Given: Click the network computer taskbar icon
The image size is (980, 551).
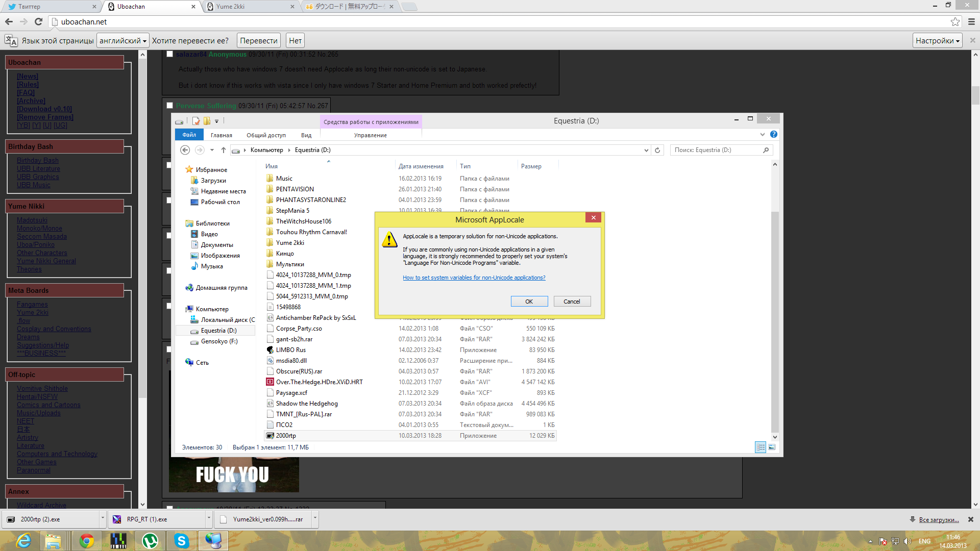Looking at the screenshot, I should pos(213,540).
